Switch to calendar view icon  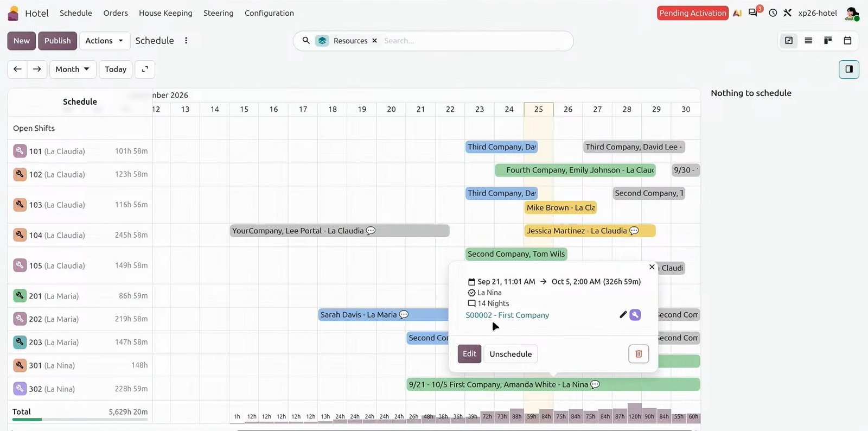click(847, 41)
